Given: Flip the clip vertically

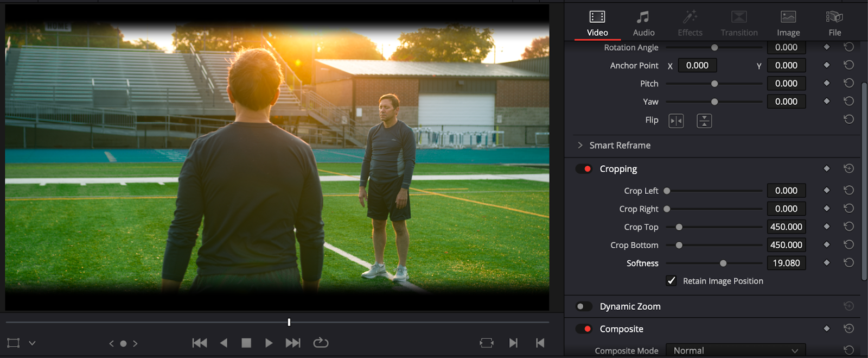Looking at the screenshot, I should [x=704, y=121].
